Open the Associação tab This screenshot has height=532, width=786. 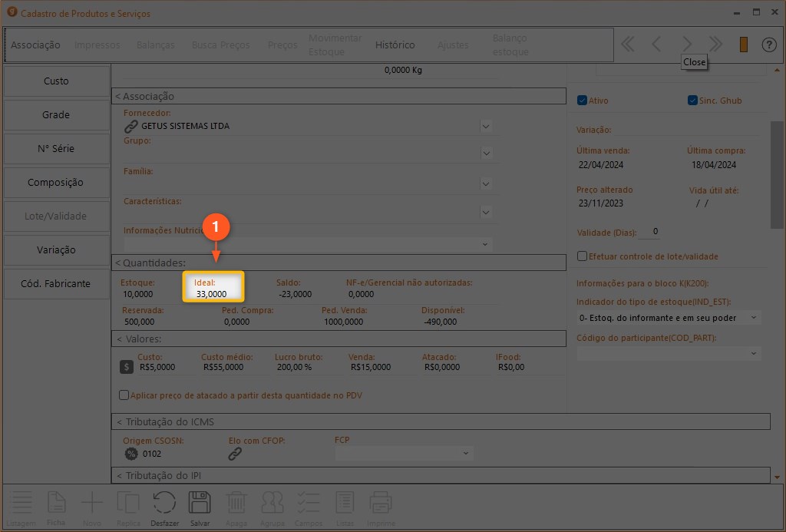coord(35,45)
